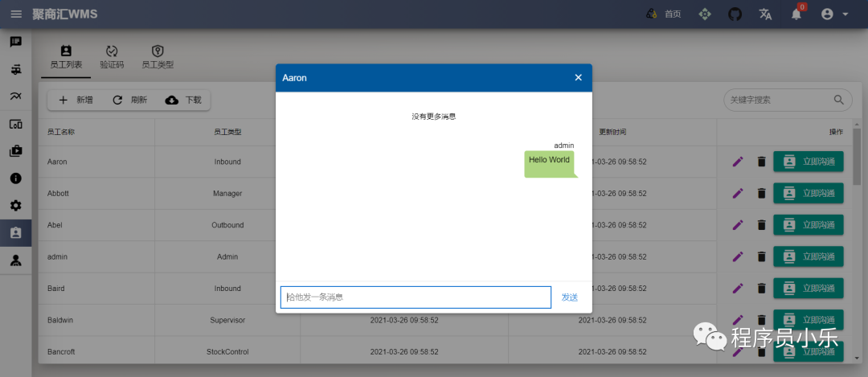Open the hamburger navigation menu
This screenshot has width=868, height=377.
pos(16,14)
